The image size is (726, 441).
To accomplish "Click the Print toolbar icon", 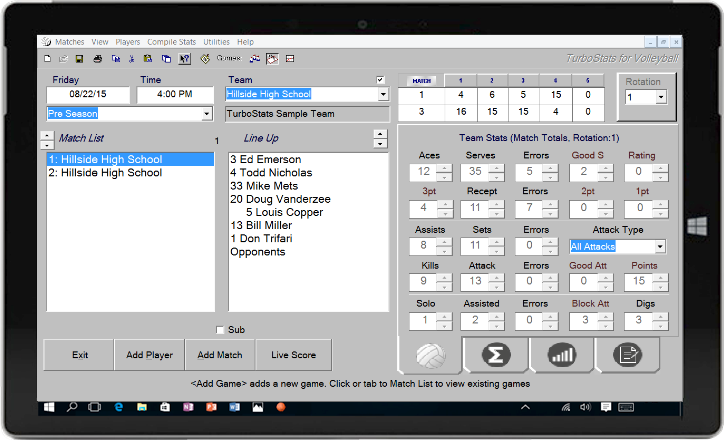I will [x=98, y=59].
